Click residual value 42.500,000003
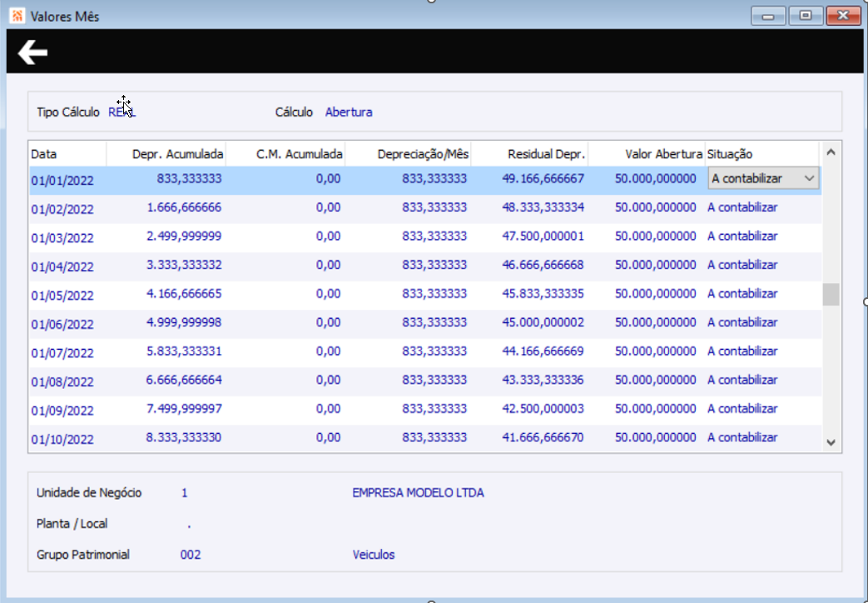Viewport: 868px width, 603px height. 543,409
